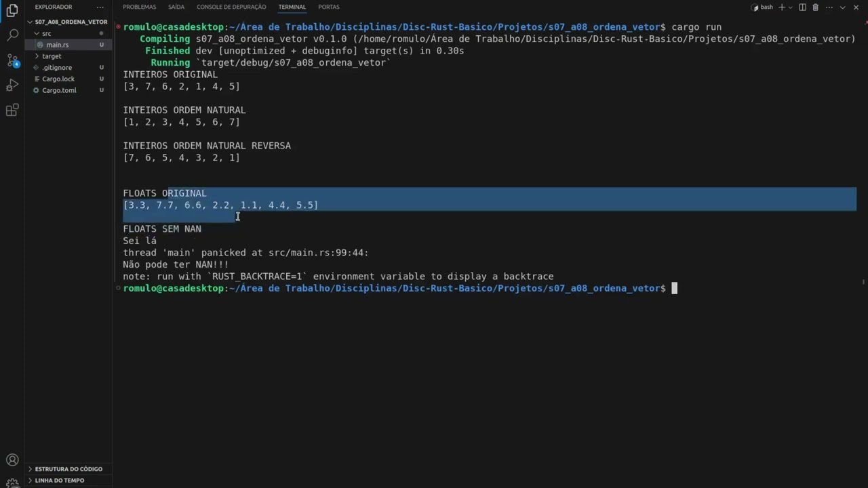Click the 'INTEIROS ORDEM NATURAL' heading

(184, 110)
